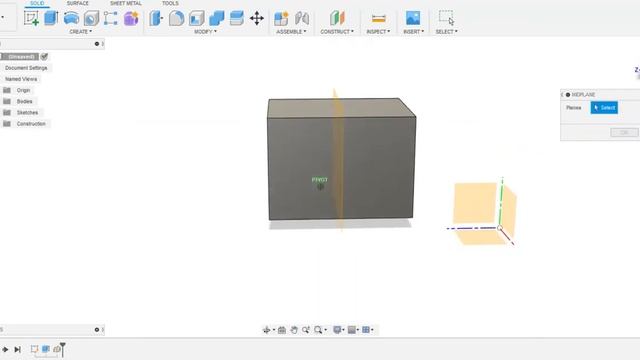This screenshot has height=360, width=640.
Task: Collapse the comments panel header dot
Action: [97, 329]
